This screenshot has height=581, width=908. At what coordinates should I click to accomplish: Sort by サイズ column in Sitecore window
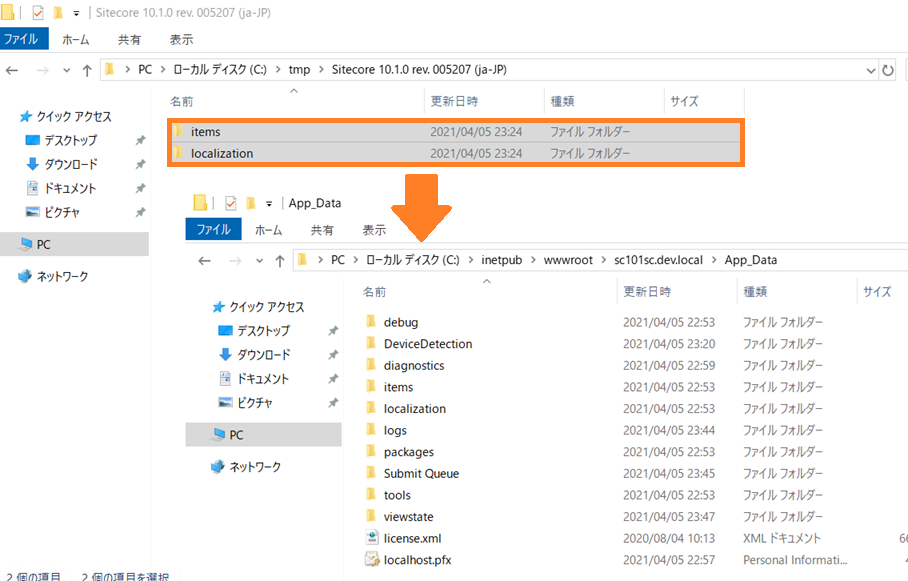(684, 101)
